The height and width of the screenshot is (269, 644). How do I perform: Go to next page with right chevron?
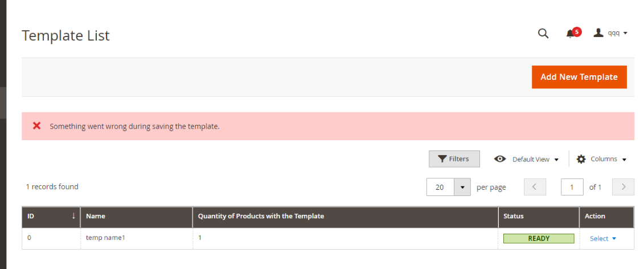coord(623,187)
